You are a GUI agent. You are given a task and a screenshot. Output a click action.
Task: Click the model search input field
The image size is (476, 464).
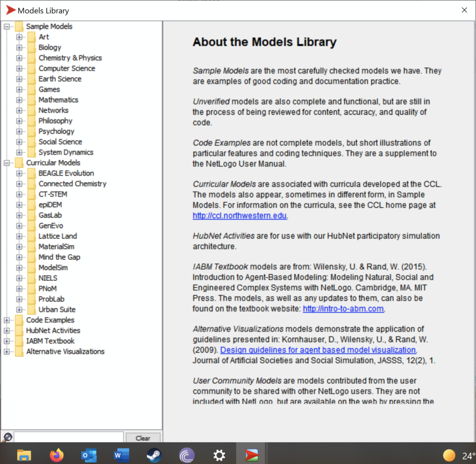[x=69, y=437]
